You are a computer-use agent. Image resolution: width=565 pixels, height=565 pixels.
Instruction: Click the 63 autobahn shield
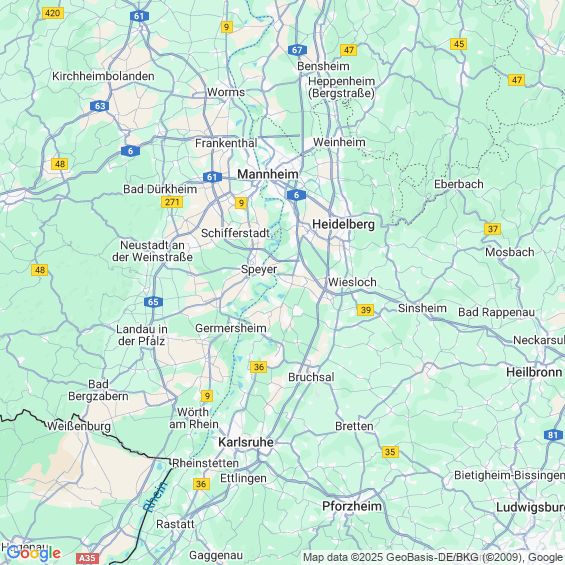100,106
